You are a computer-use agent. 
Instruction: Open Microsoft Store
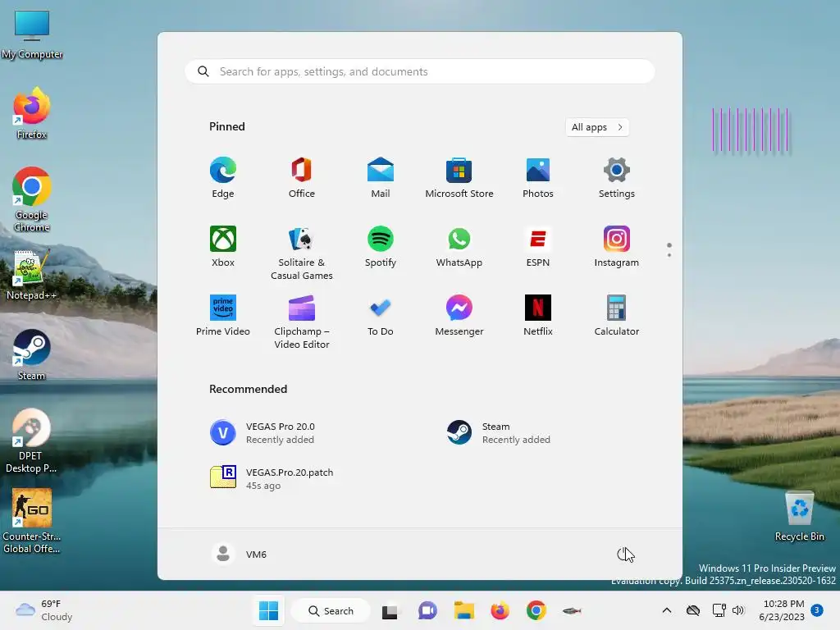point(459,178)
